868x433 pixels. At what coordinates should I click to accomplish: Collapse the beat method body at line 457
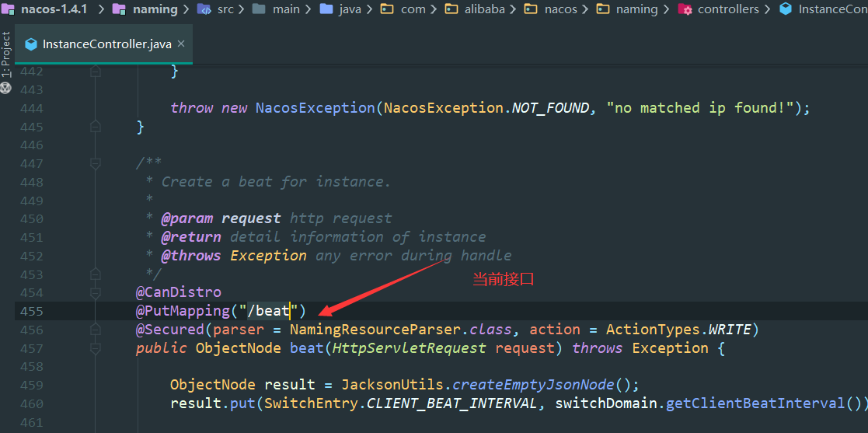[96, 348]
